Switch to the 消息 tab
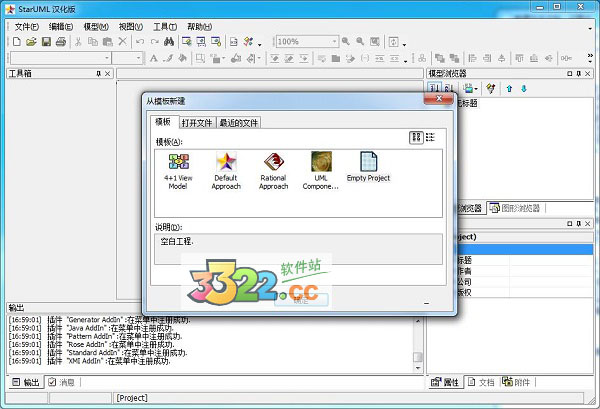 coord(62,382)
